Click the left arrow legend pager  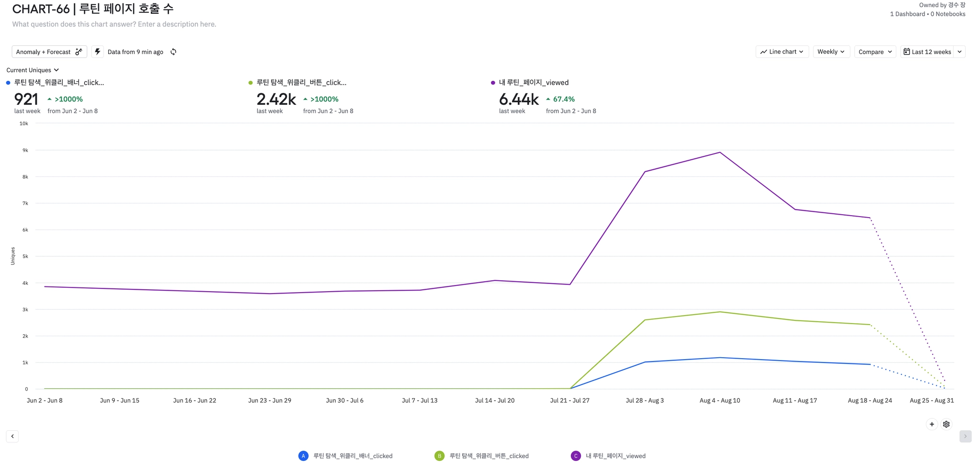click(x=12, y=436)
